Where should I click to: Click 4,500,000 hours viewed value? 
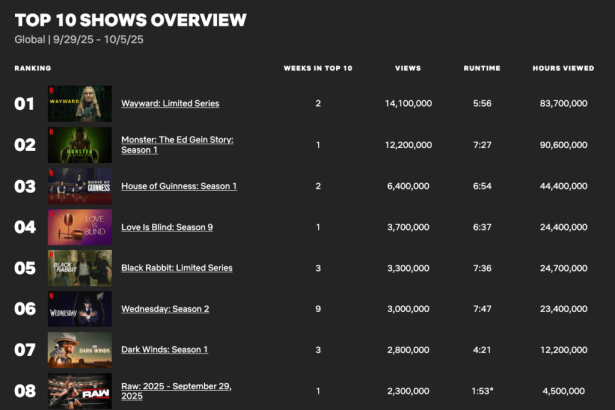[564, 391]
